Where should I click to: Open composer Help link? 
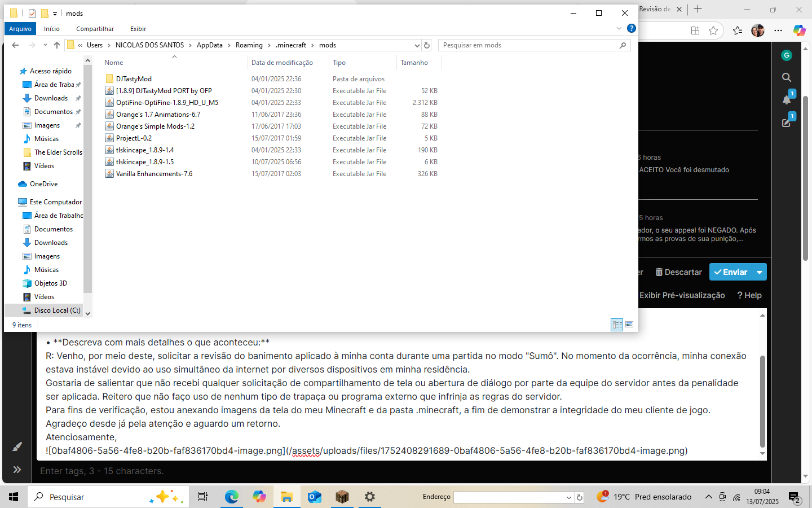click(x=749, y=295)
